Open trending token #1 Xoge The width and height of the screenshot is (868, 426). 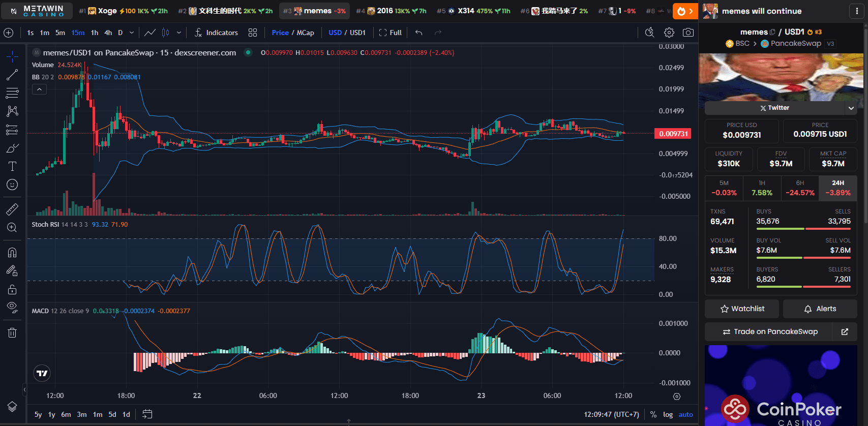[x=123, y=11]
